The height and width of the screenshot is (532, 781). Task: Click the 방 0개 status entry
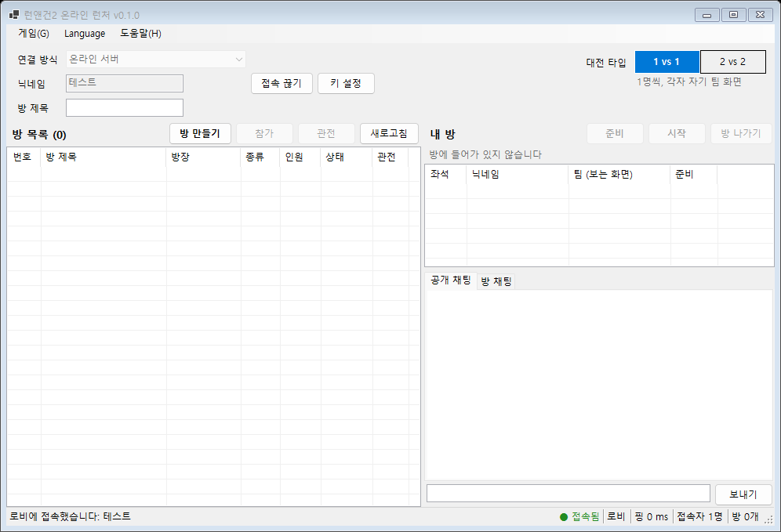tap(745, 517)
